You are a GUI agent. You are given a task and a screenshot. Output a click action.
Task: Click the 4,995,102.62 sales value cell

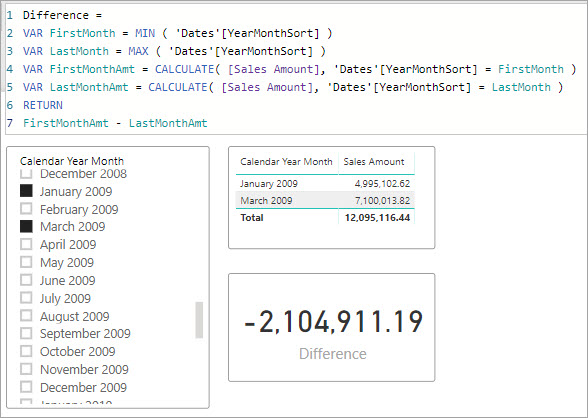pyautogui.click(x=382, y=183)
